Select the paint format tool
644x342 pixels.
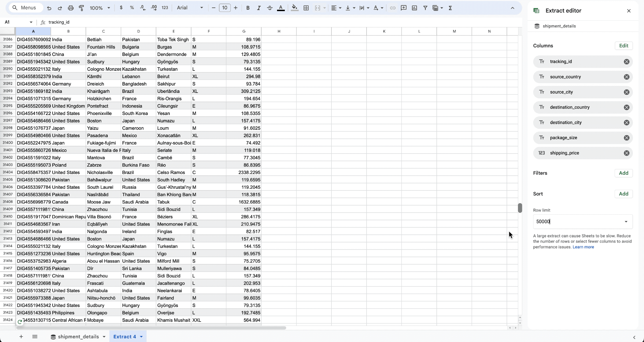pyautogui.click(x=82, y=8)
